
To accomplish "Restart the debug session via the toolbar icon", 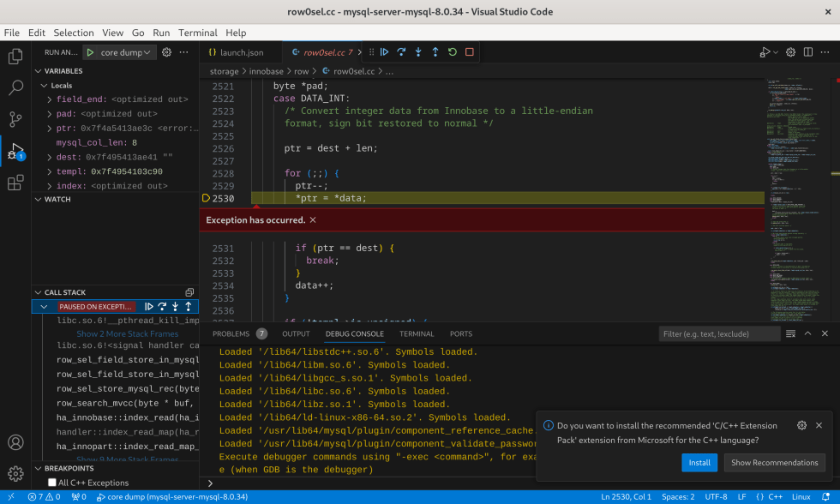I will point(452,51).
